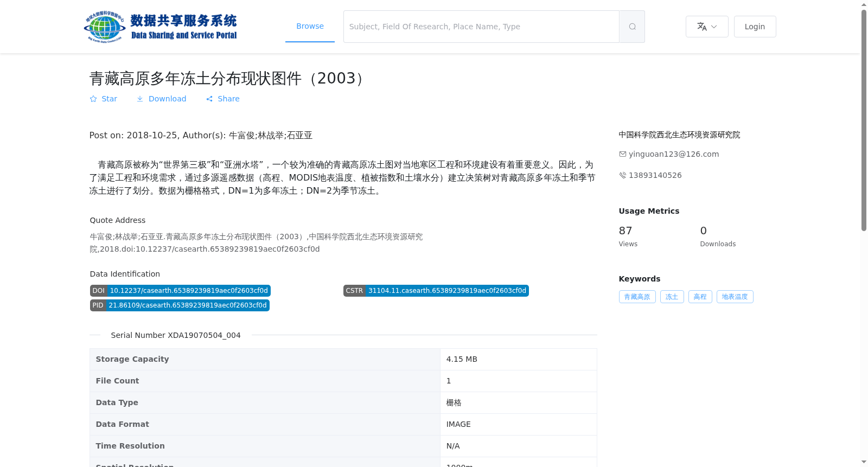Click the File Count row label
The image size is (868, 467).
[117, 381]
